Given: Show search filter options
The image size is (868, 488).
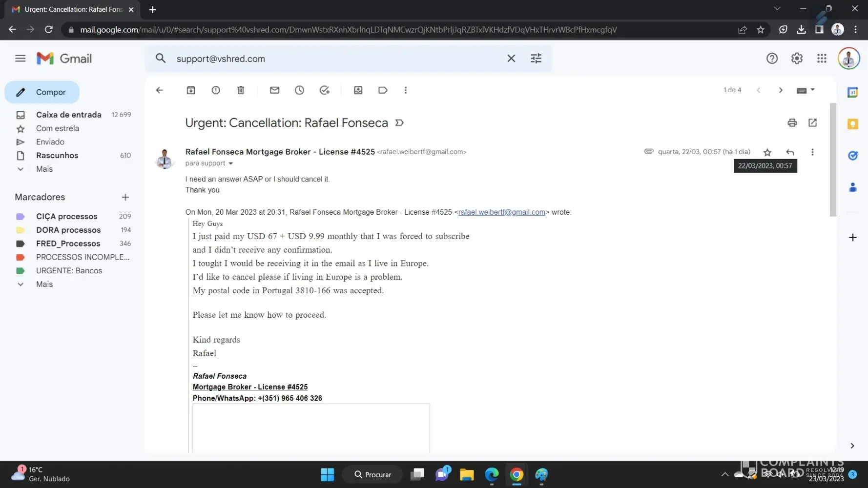Looking at the screenshot, I should coord(536,59).
